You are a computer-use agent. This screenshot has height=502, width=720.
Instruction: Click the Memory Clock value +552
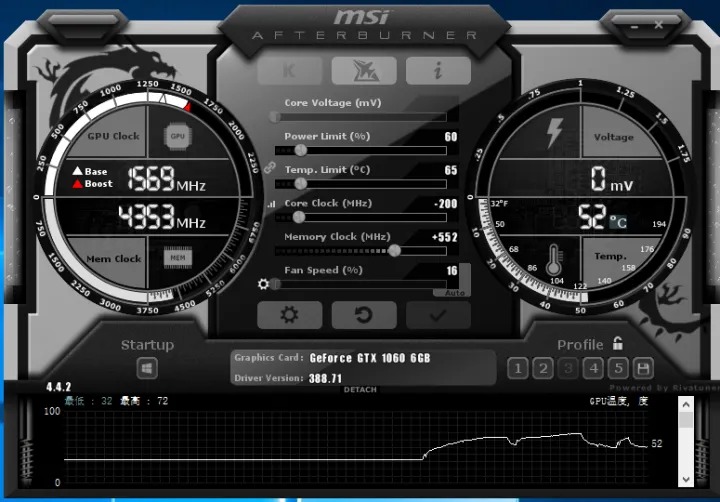444,237
